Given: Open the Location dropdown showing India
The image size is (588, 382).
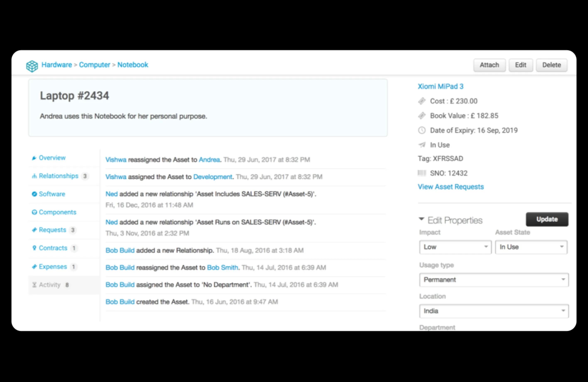Looking at the screenshot, I should tap(494, 311).
